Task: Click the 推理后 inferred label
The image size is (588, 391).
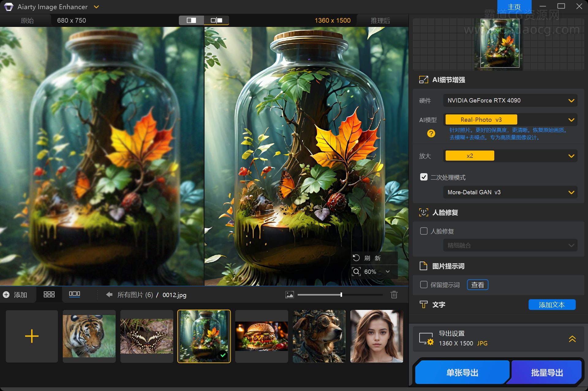Action: pos(380,20)
